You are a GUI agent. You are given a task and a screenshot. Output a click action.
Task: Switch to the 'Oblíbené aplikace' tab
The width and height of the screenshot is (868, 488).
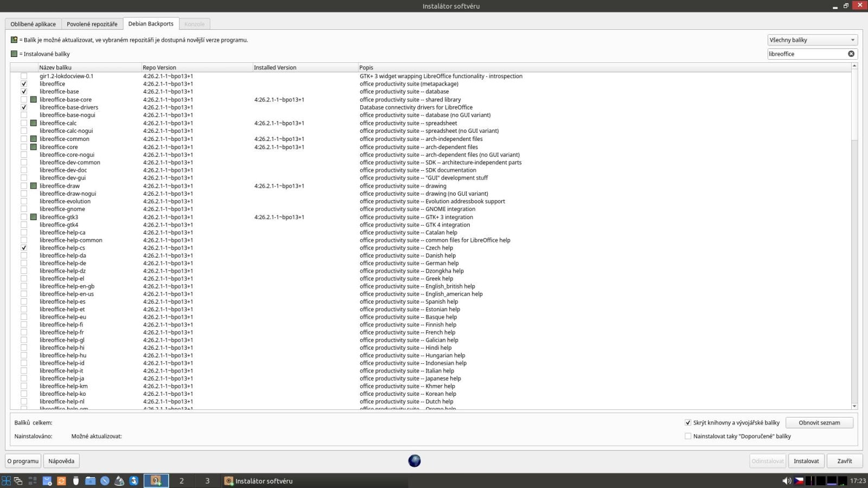(33, 24)
